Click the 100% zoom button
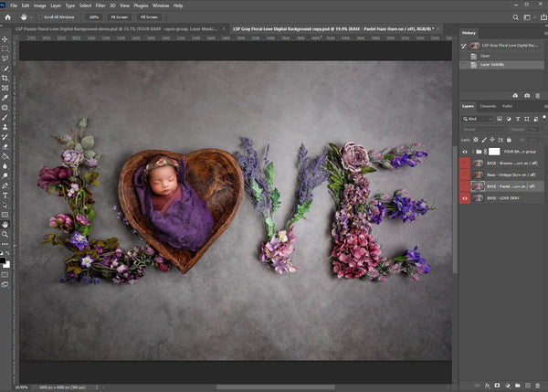This screenshot has height=392, width=548. tap(93, 16)
